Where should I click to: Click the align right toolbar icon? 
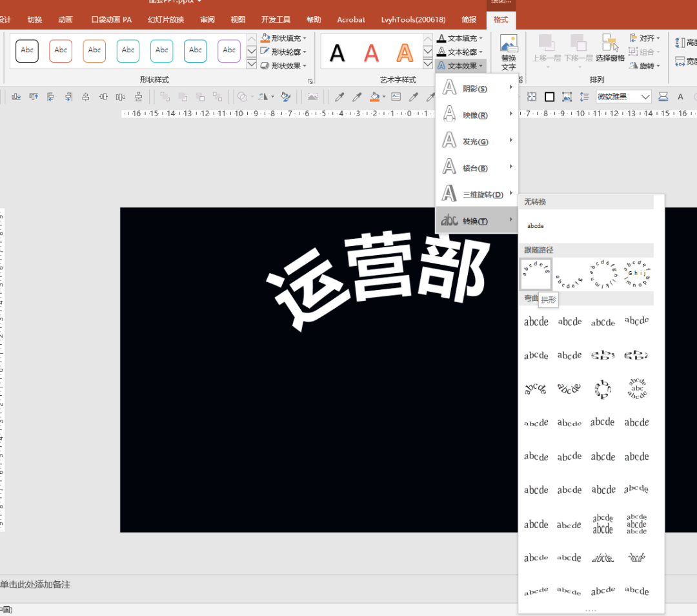coord(68,96)
